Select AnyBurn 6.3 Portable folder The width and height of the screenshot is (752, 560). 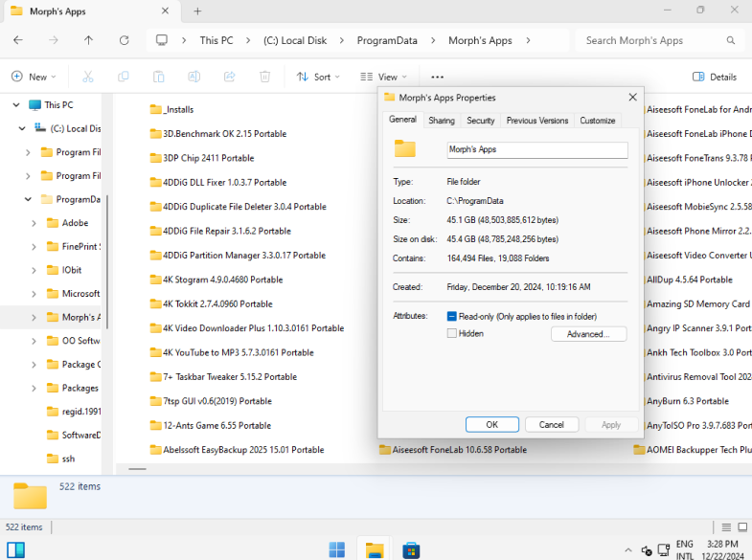pyautogui.click(x=687, y=401)
